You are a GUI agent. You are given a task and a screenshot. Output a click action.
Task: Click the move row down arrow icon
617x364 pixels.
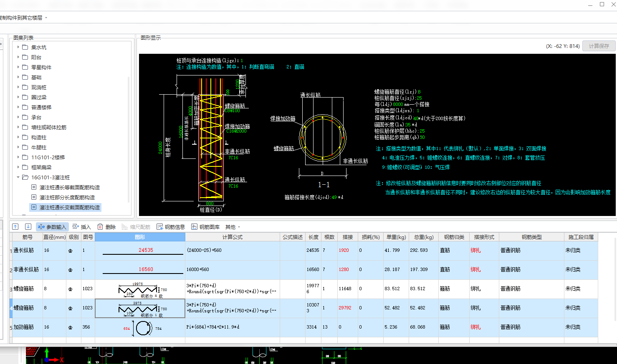pyautogui.click(x=28, y=227)
